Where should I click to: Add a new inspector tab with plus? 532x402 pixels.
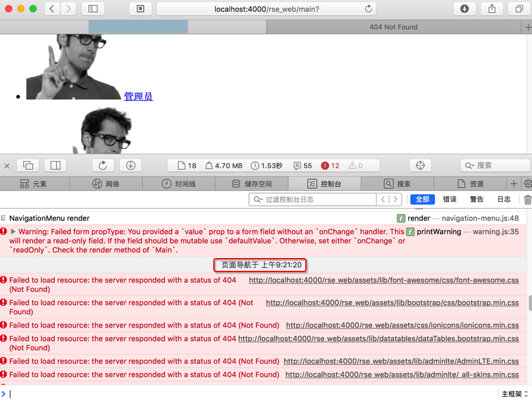[x=514, y=184]
